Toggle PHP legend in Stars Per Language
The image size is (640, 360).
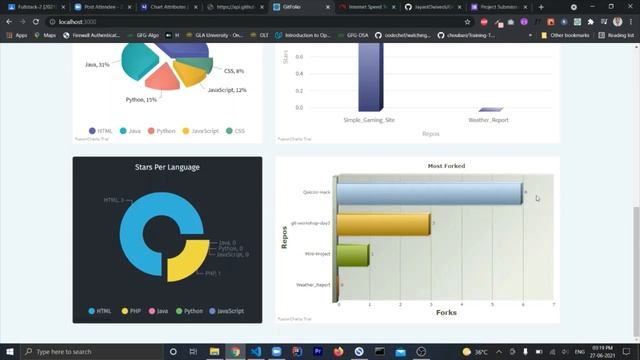tap(131, 311)
